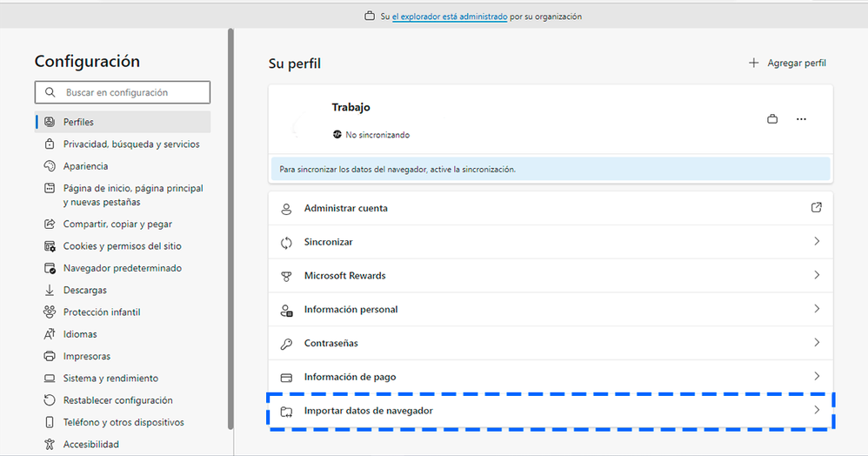Click the Accesibilidad icon

(50, 445)
